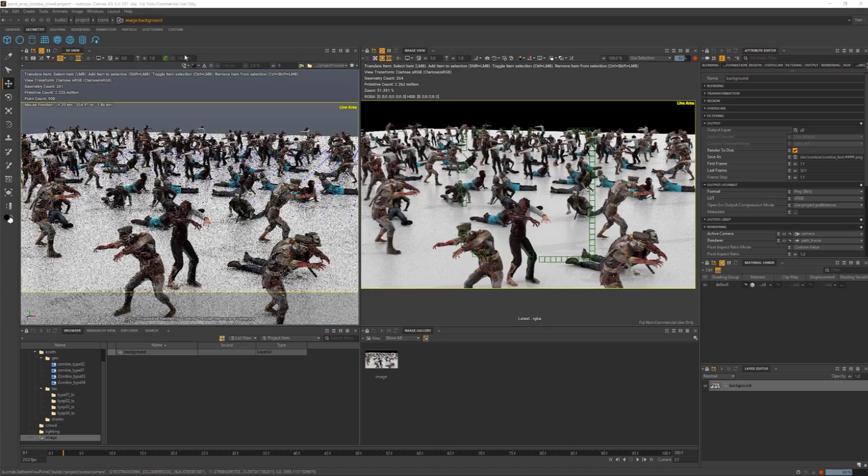Image resolution: width=868 pixels, height=476 pixels.
Task: Open the Animate menu
Action: pyautogui.click(x=59, y=11)
